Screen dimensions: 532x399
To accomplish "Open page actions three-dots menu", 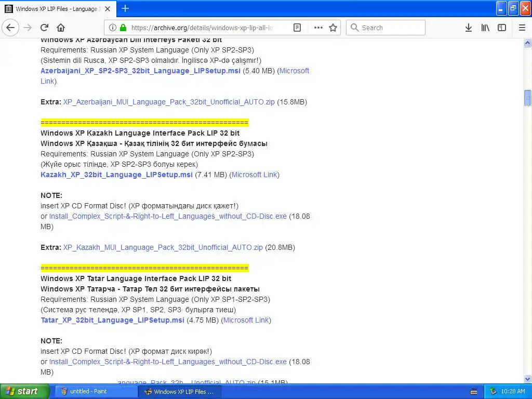I will [318, 28].
